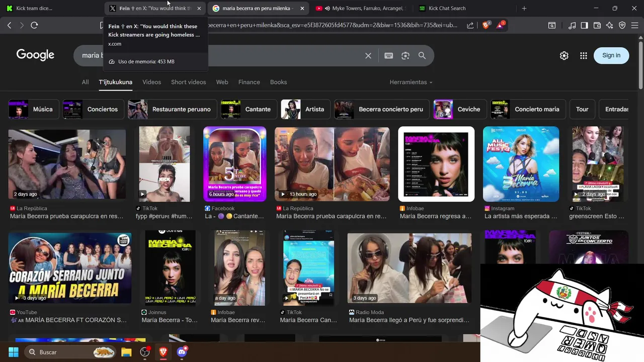Viewport: 644px width, 362px height.
Task: Open the Brave playlist music-note icon
Action: [572, 25]
